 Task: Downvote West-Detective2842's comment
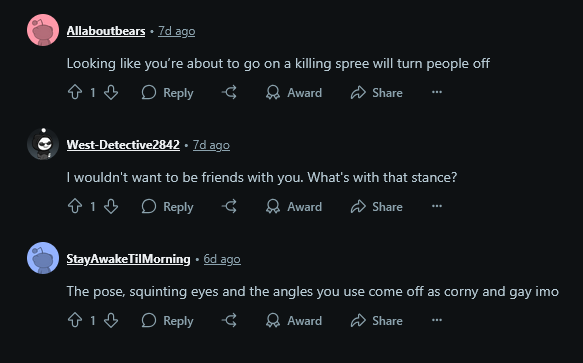111,206
